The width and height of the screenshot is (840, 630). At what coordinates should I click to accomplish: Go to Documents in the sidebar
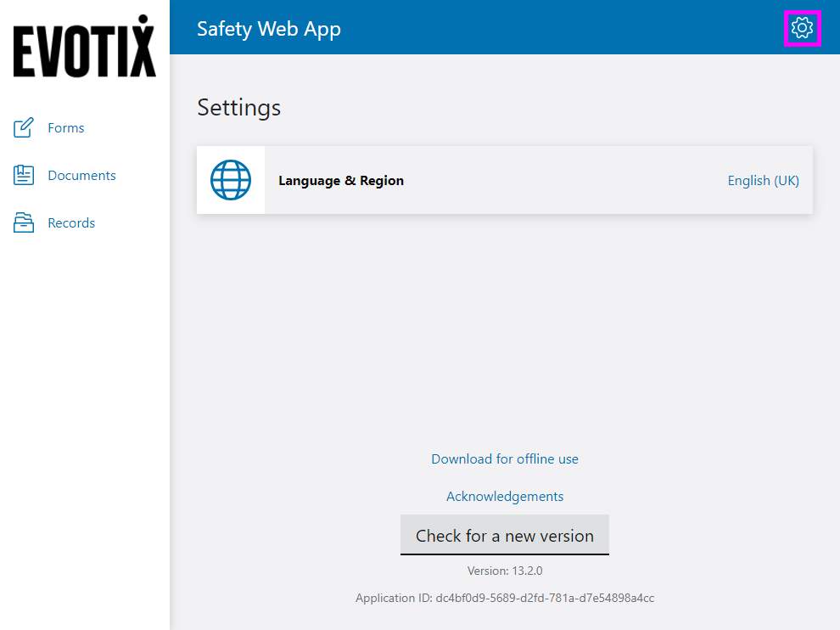(x=81, y=176)
